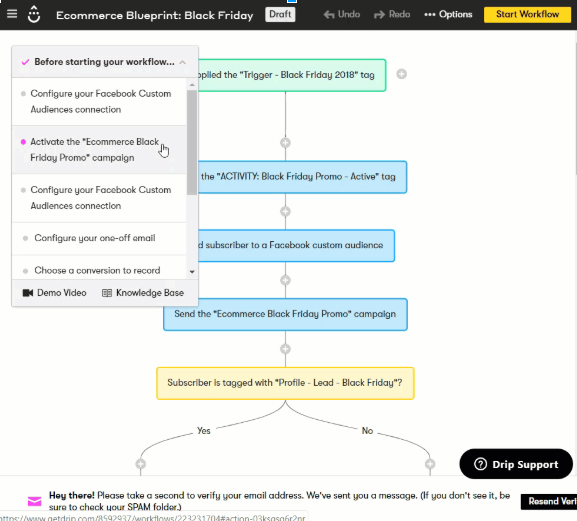
Task: Open the Facebook custom audience action node
Action: [x=296, y=245]
